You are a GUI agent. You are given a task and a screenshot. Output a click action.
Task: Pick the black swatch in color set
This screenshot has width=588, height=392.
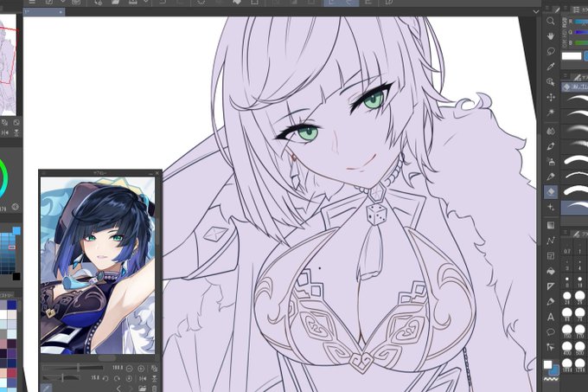point(16,276)
